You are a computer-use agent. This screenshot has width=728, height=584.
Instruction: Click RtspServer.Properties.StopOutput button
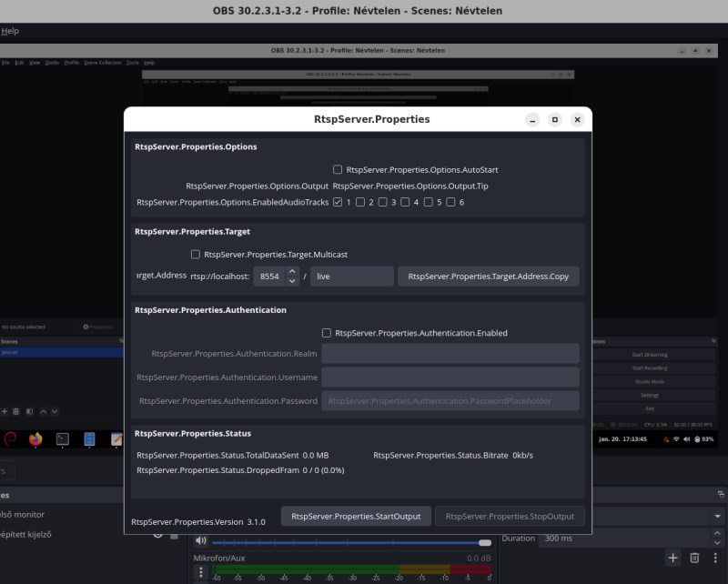(x=510, y=516)
